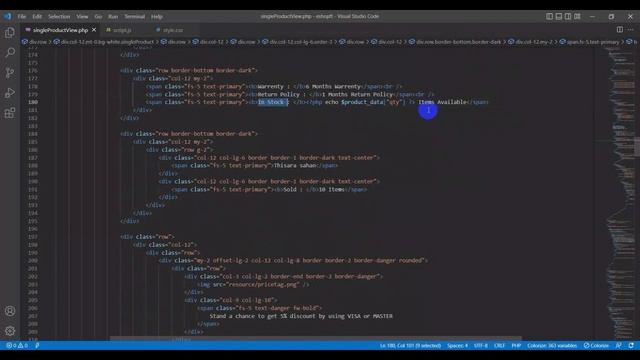
Task: Open the Search view in activity bar
Action: click(x=10, y=52)
